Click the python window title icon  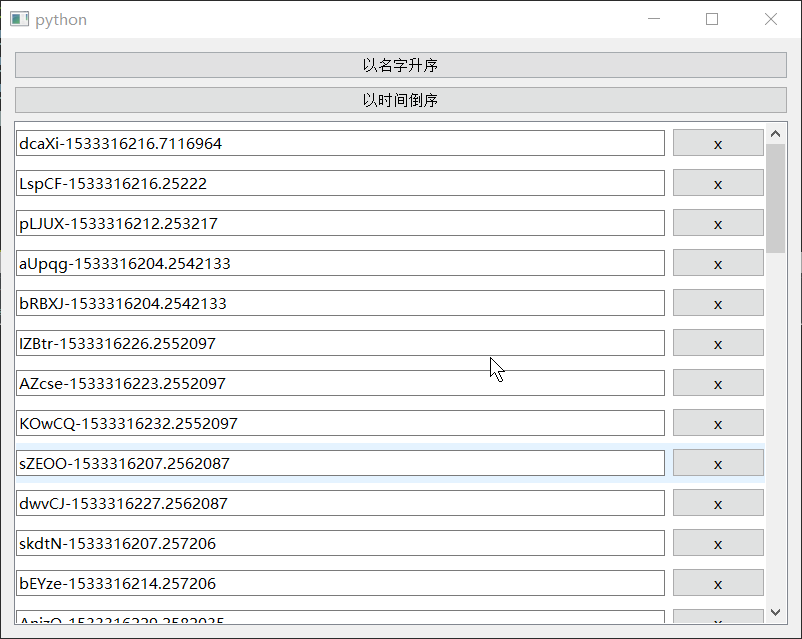(x=19, y=19)
